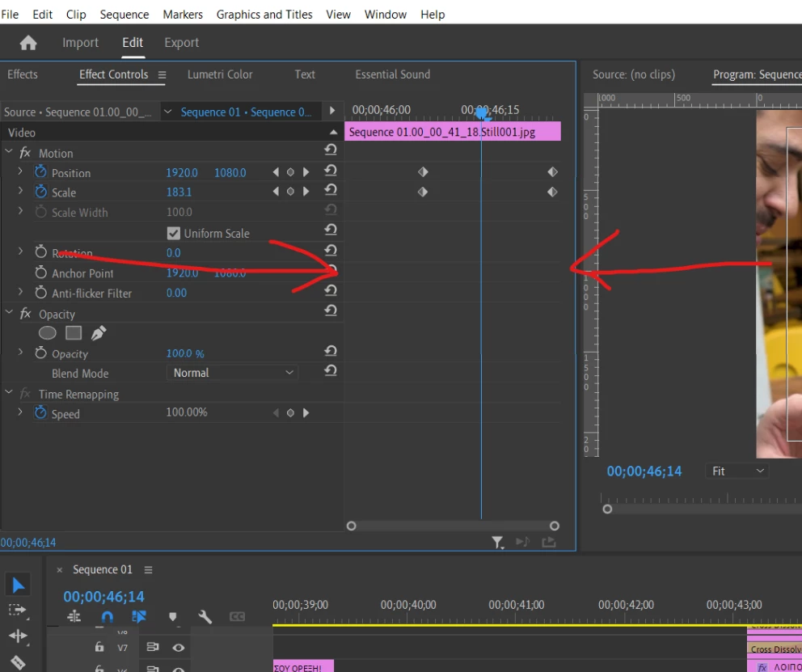Go to the Home screen icon
Viewport: 802px width, 672px height.
point(28,42)
